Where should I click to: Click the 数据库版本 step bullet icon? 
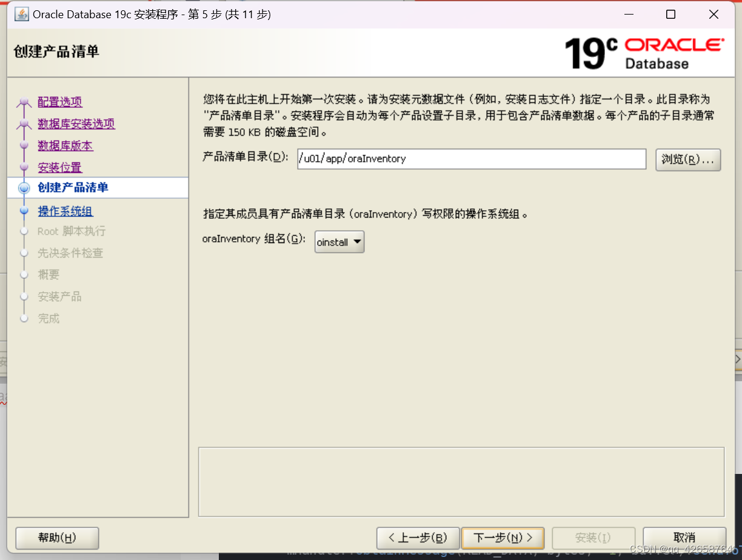(24, 145)
